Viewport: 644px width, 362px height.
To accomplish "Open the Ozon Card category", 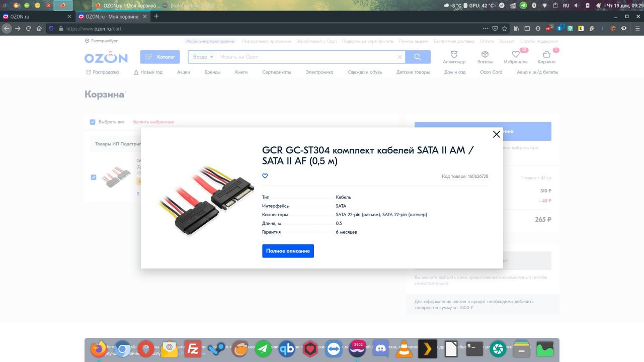I will point(491,72).
